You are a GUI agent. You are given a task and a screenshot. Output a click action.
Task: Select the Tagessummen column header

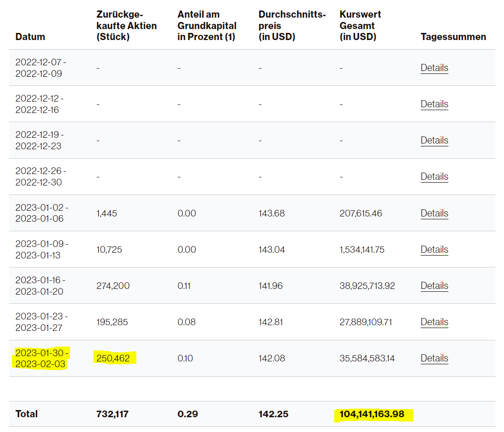coord(453,37)
